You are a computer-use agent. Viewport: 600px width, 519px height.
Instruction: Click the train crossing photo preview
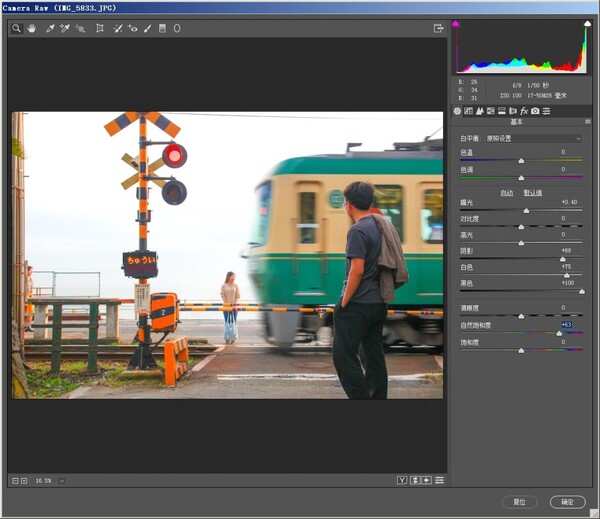point(227,255)
